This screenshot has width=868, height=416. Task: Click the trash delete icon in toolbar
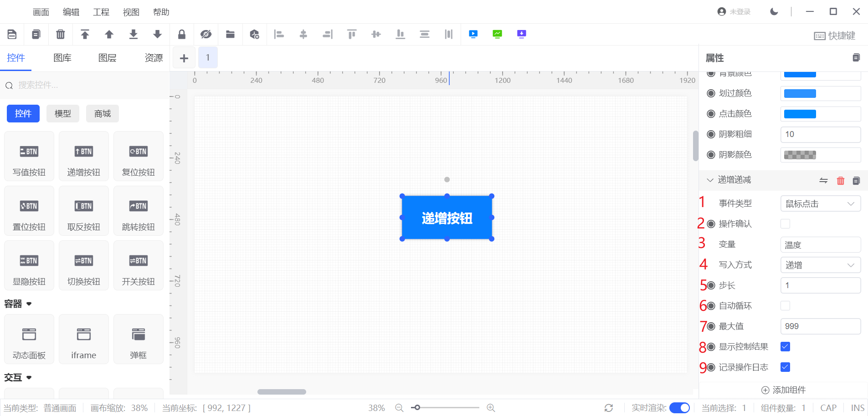[x=60, y=34]
